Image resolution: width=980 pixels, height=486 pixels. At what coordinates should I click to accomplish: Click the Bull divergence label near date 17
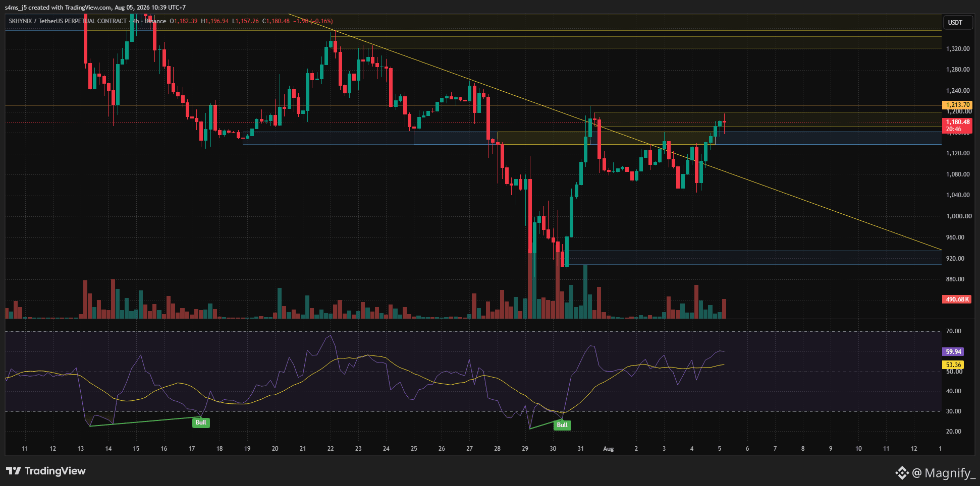tap(201, 422)
